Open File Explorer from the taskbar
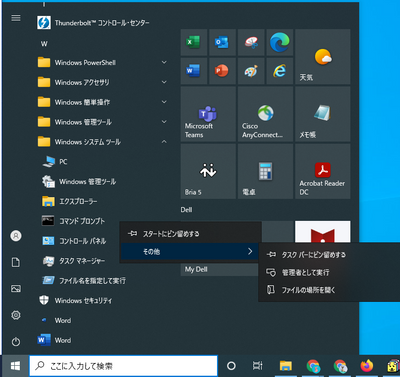This screenshot has width=400, height=377. pyautogui.click(x=286, y=366)
